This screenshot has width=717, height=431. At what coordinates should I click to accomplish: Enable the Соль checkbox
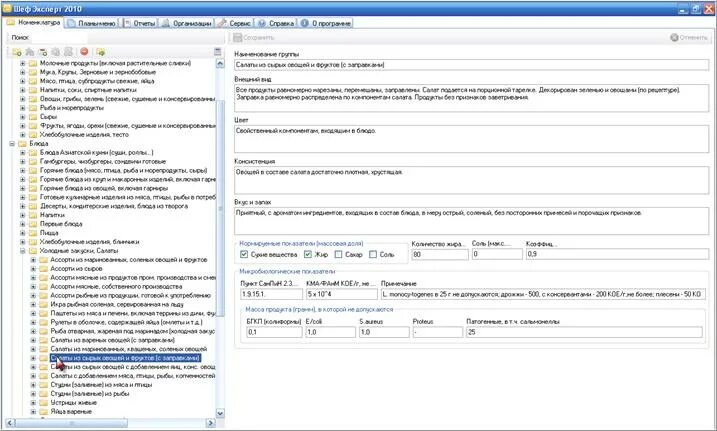point(373,255)
